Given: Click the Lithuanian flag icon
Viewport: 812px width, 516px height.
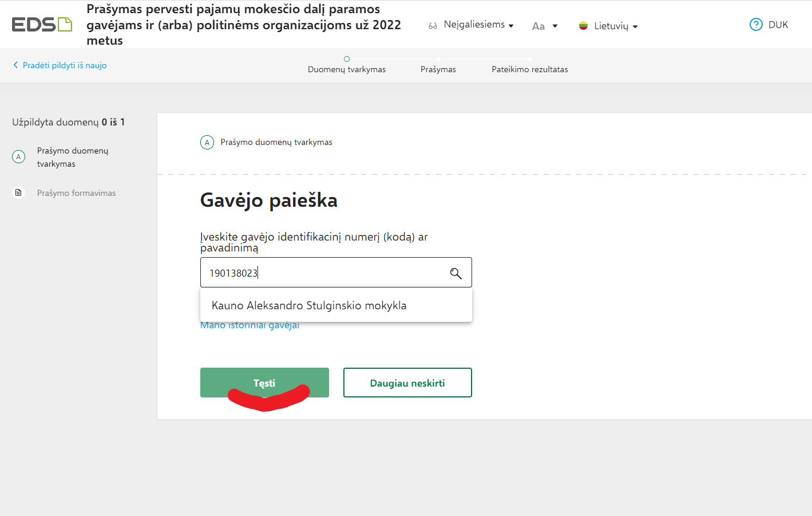Looking at the screenshot, I should coord(583,26).
